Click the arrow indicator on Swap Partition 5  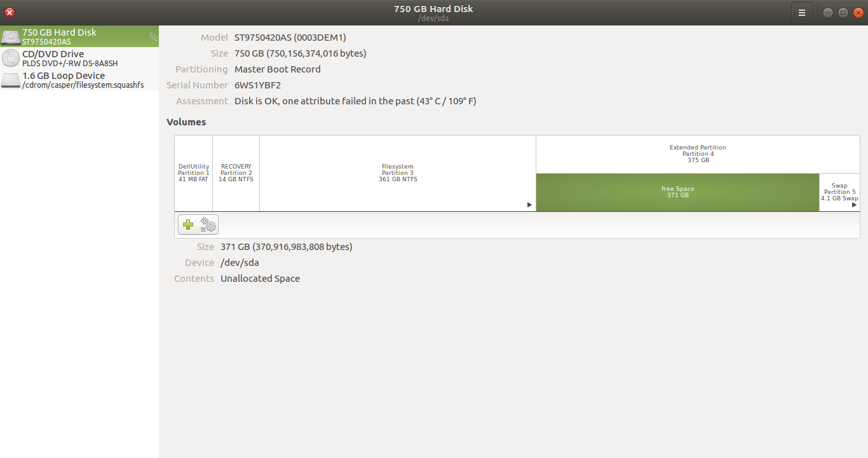point(854,205)
